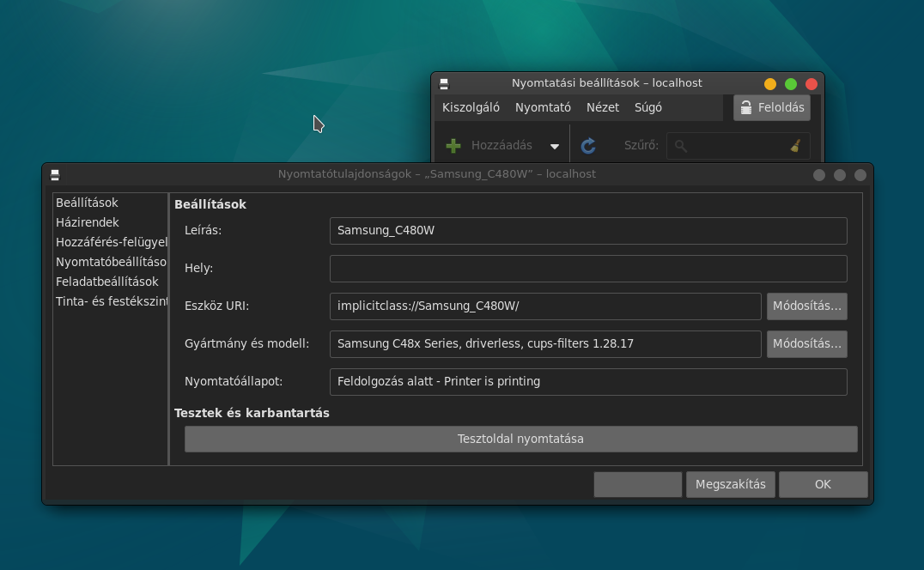Click the blue refresh icon in print settings
Screen dimensions: 924x570
[x=588, y=146]
